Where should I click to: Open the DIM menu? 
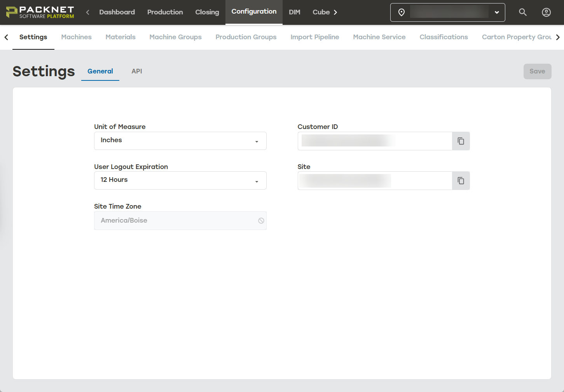click(x=295, y=12)
